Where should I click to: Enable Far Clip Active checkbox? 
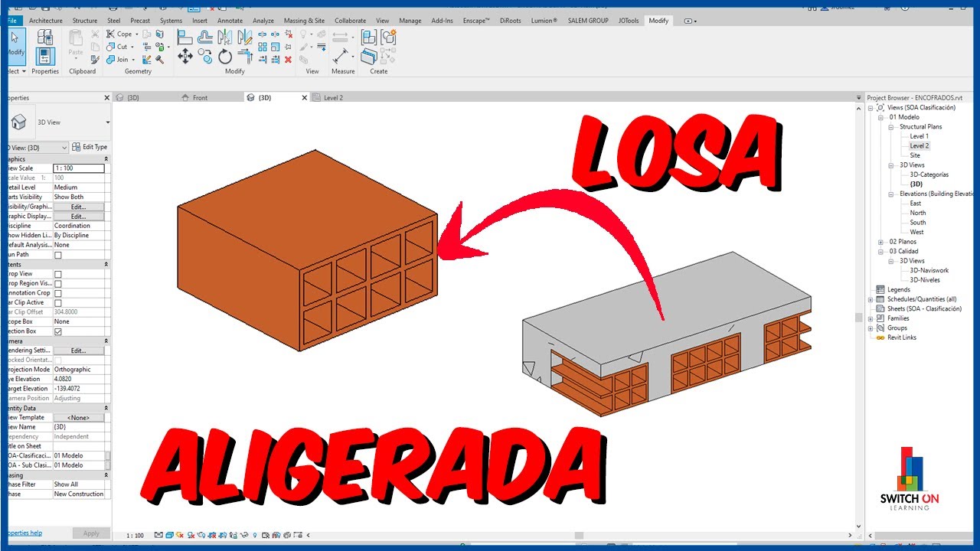point(58,302)
